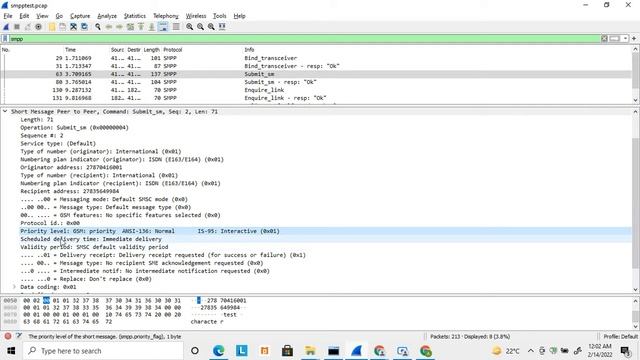Screen dimensions: 640x360
Task: Open the Edit menu
Action: [24, 16]
